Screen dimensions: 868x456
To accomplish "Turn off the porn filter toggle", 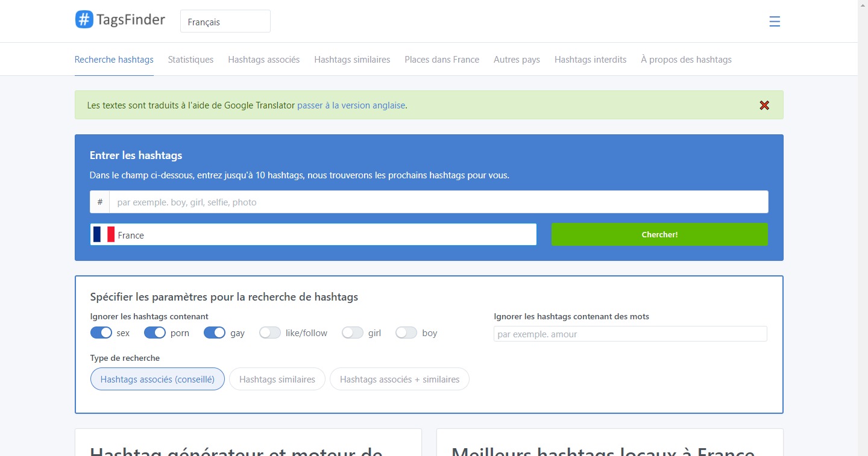I will (x=155, y=333).
